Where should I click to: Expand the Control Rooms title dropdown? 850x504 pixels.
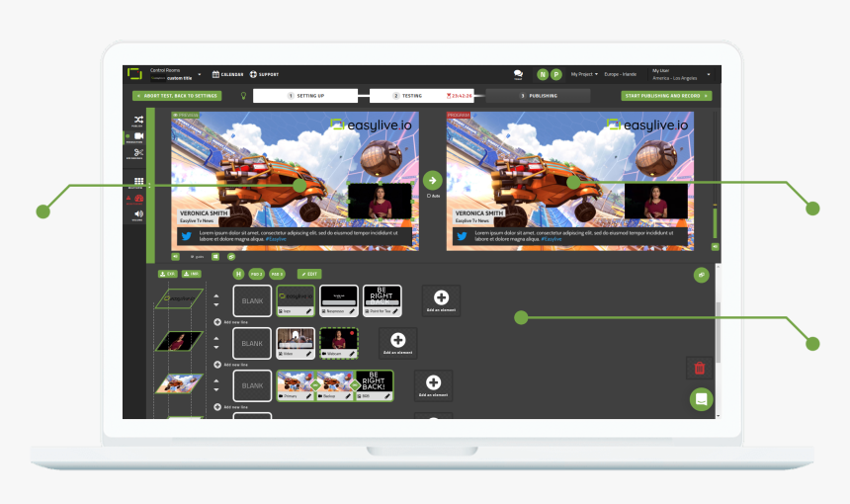pyautogui.click(x=200, y=74)
